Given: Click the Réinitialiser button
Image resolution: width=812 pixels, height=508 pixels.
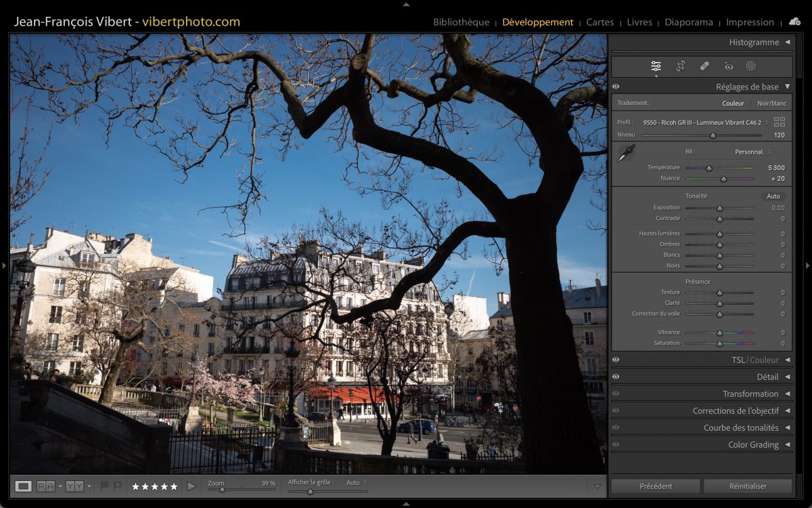Looking at the screenshot, I should tap(748, 486).
